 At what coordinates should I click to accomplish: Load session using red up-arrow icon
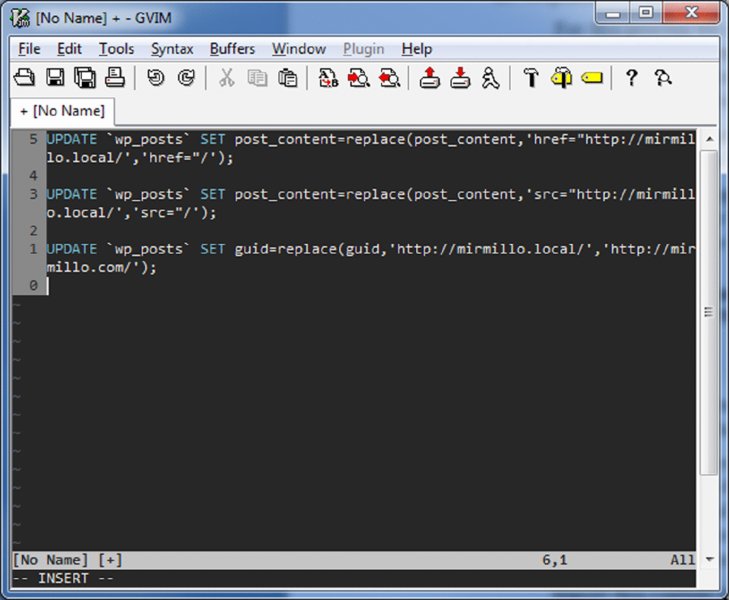[x=430, y=78]
